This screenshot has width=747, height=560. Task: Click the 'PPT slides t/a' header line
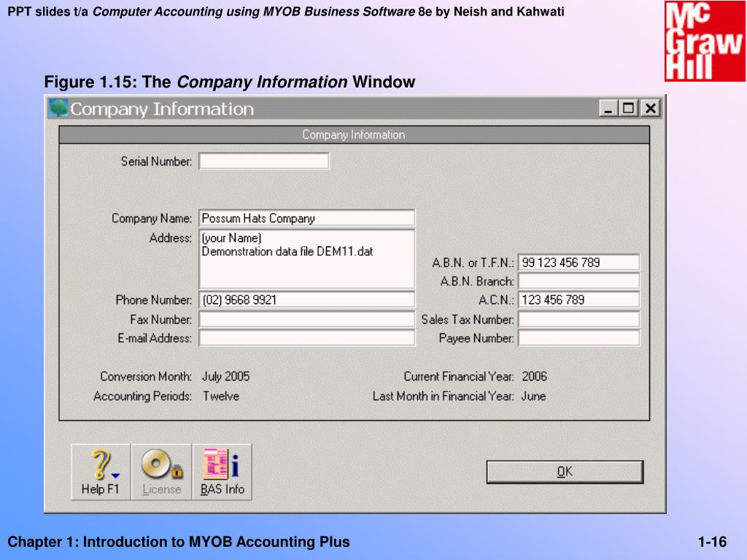tap(286, 12)
